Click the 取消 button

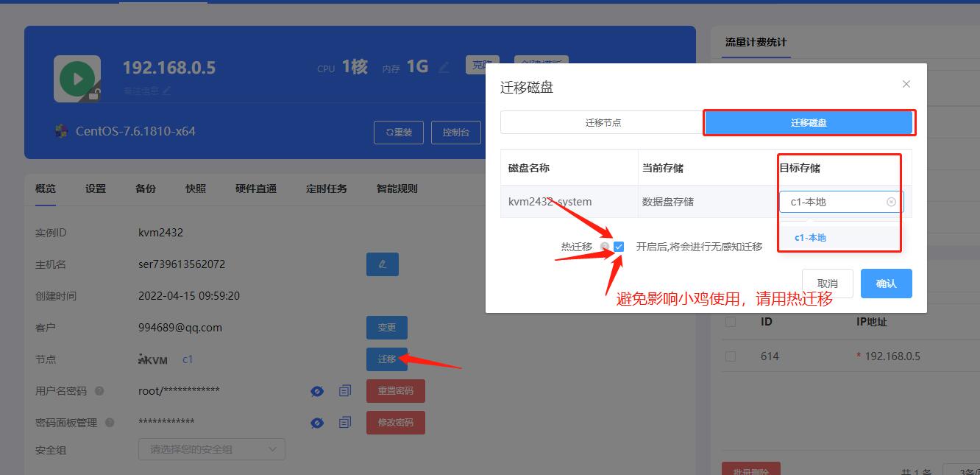tap(828, 284)
